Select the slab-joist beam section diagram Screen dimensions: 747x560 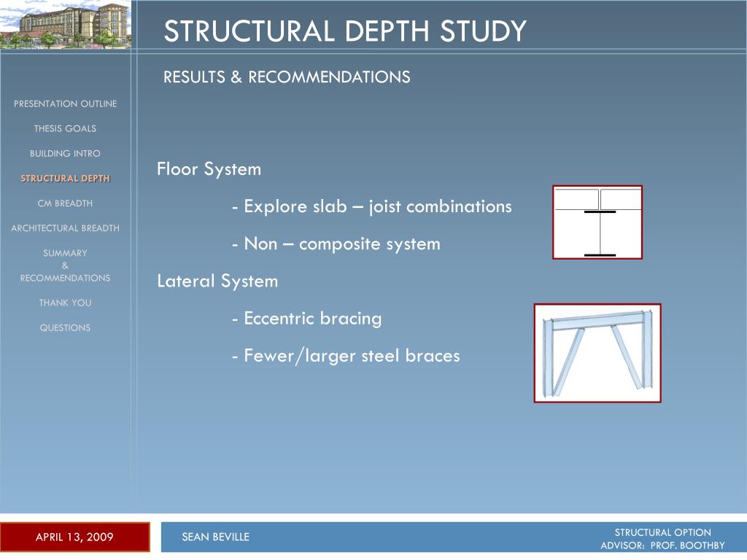[x=597, y=222]
